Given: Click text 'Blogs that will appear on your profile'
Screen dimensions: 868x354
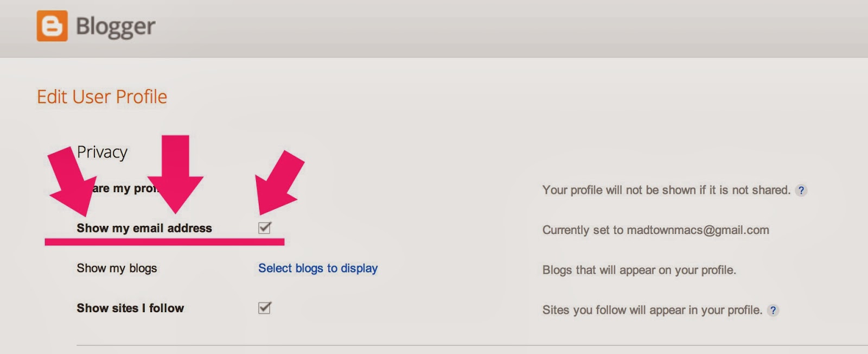Looking at the screenshot, I should 639,270.
